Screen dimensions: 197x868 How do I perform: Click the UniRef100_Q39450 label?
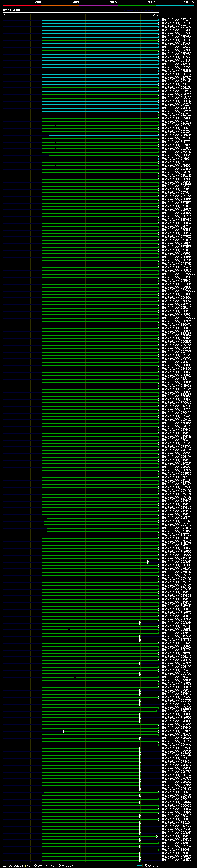177,152
